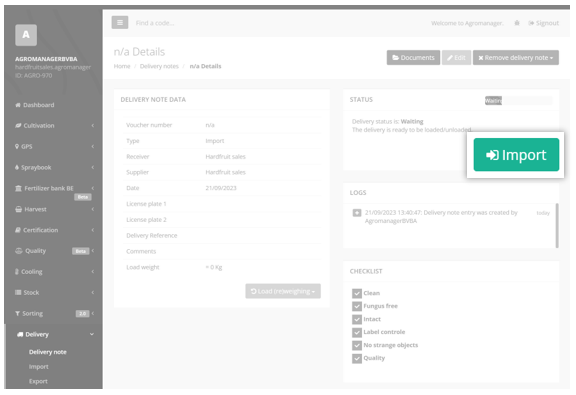The width and height of the screenshot is (576, 395).
Task: Click the Sorting filter icon
Action: coord(17,314)
